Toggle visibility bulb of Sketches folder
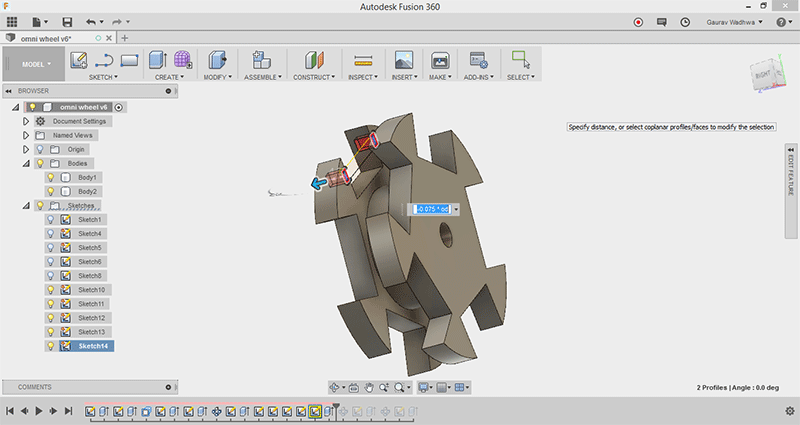 [40, 206]
